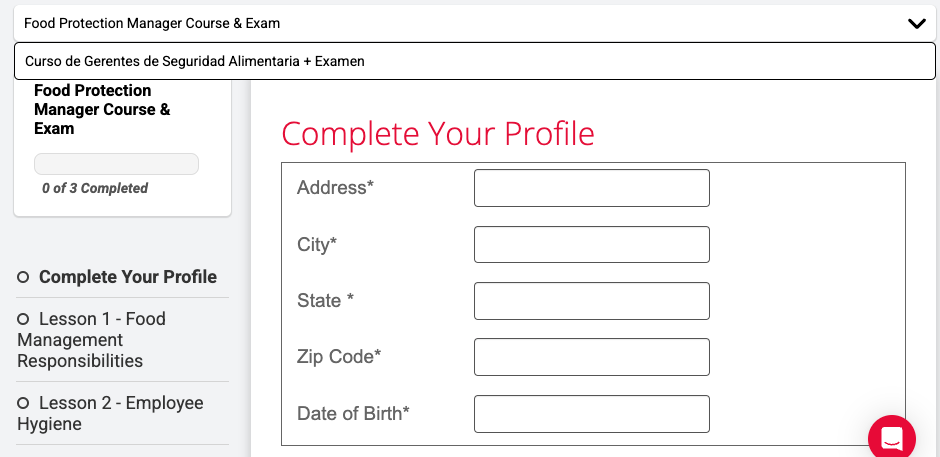Click circle marker beside Lesson 1

23,318
